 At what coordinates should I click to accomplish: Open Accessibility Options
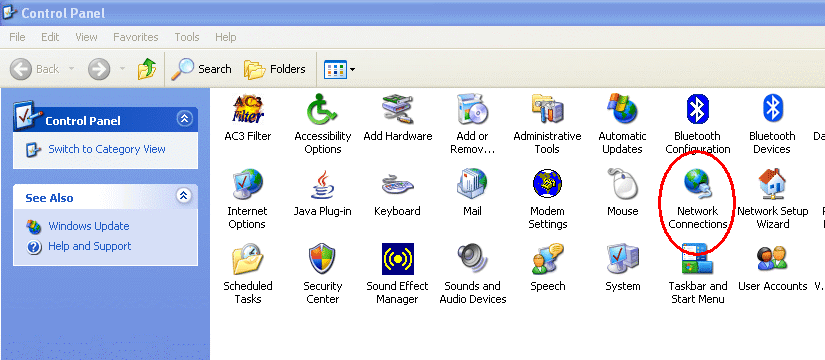(323, 124)
